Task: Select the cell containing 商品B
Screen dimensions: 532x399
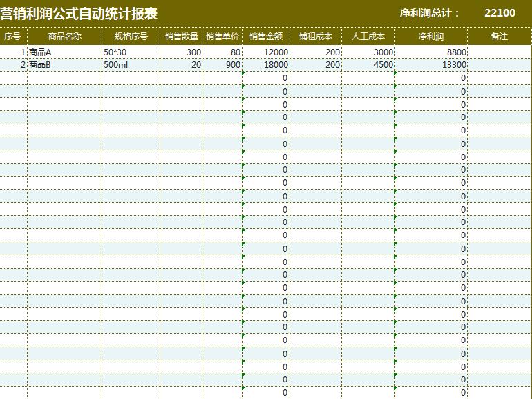Action: pos(64,65)
